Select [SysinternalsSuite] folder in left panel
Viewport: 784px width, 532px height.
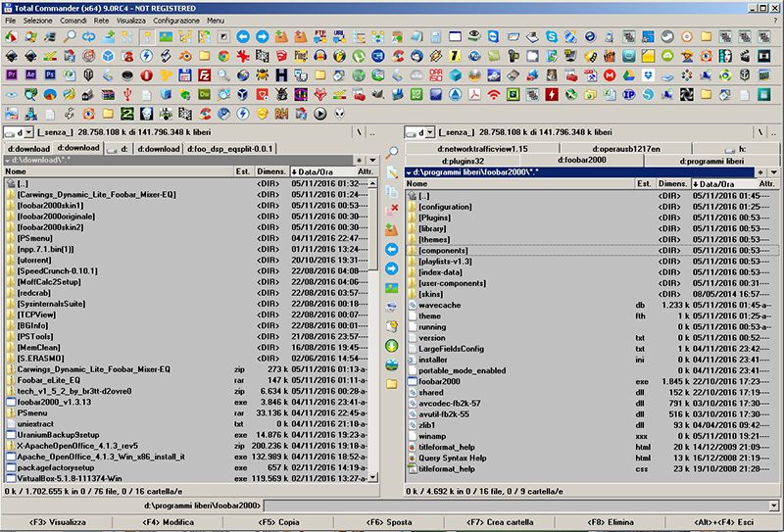tap(187, 304)
